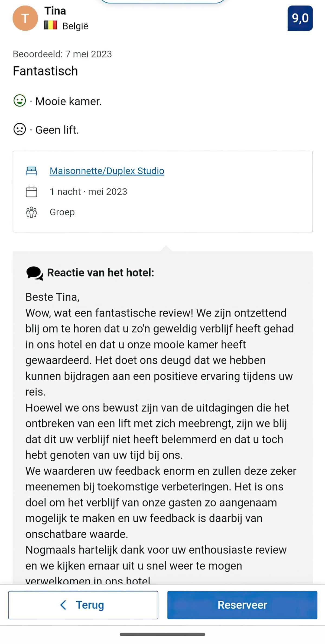Click the stay details card
The width and height of the screenshot is (325, 644).
click(162, 191)
